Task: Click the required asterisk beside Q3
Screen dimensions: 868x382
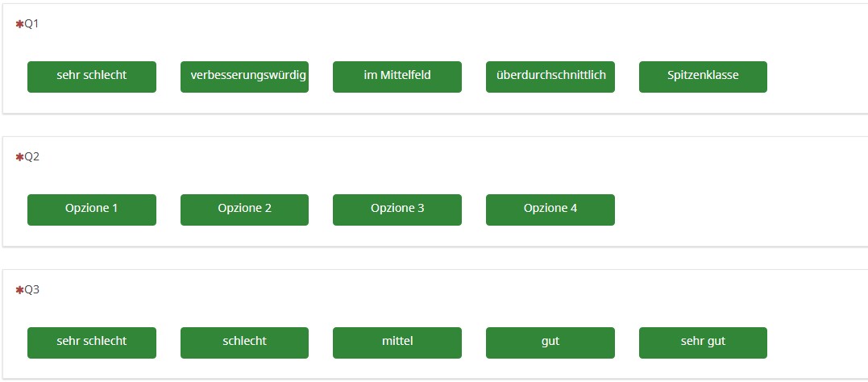Action: coord(19,290)
